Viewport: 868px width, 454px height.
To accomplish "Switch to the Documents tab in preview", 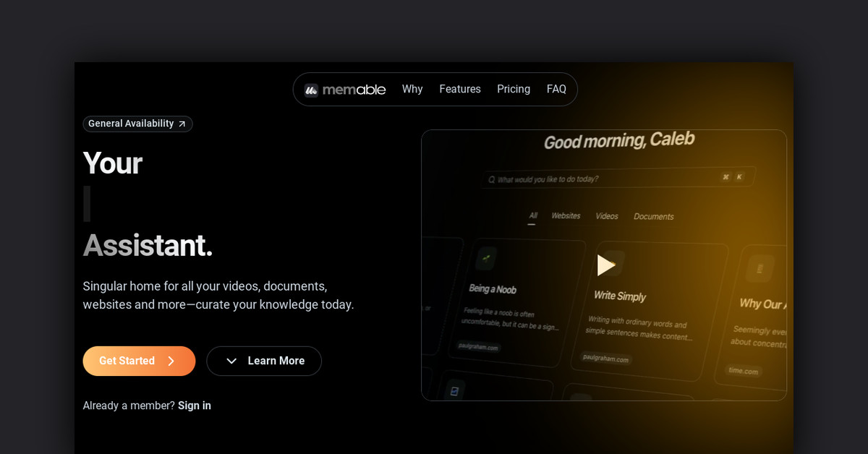I will tap(653, 216).
